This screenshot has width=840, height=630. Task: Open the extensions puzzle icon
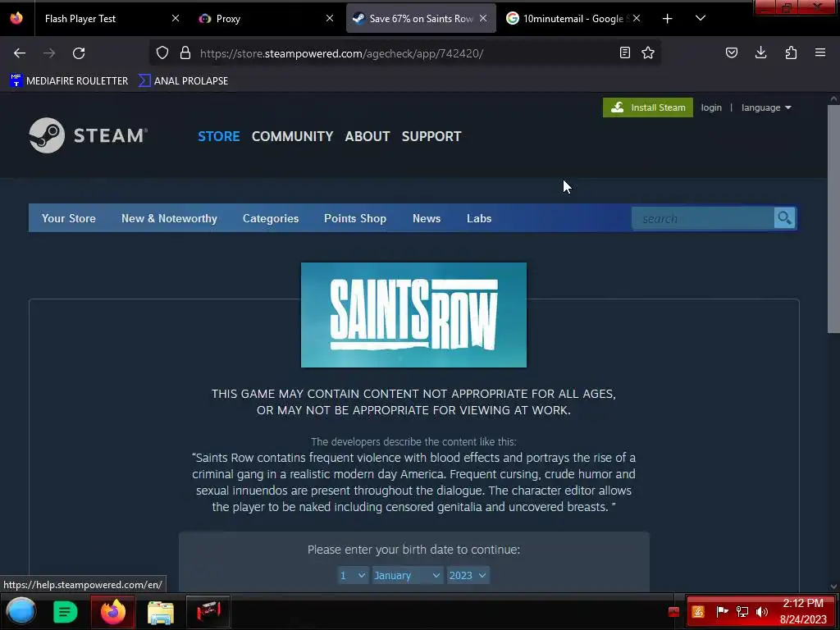pos(791,52)
